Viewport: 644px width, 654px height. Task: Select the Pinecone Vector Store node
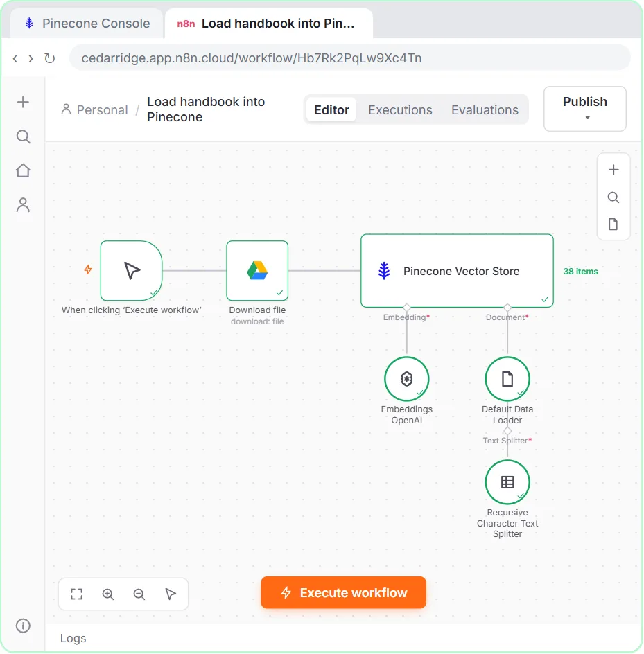[x=457, y=271]
